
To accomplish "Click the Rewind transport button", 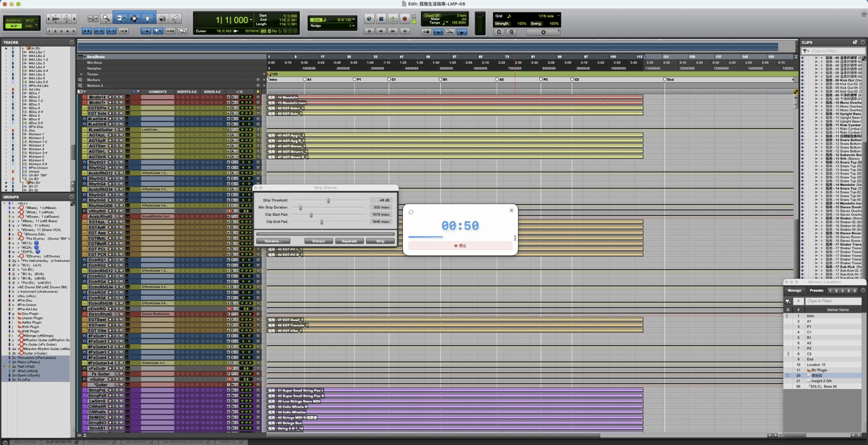I will 380,31.
